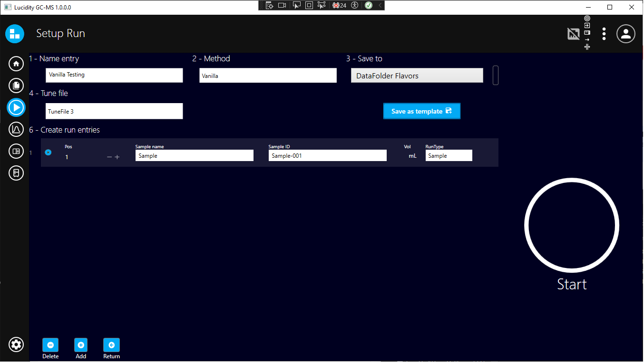644x363 pixels.
Task: Open the RunType dropdown showing Sample
Action: [x=449, y=156]
